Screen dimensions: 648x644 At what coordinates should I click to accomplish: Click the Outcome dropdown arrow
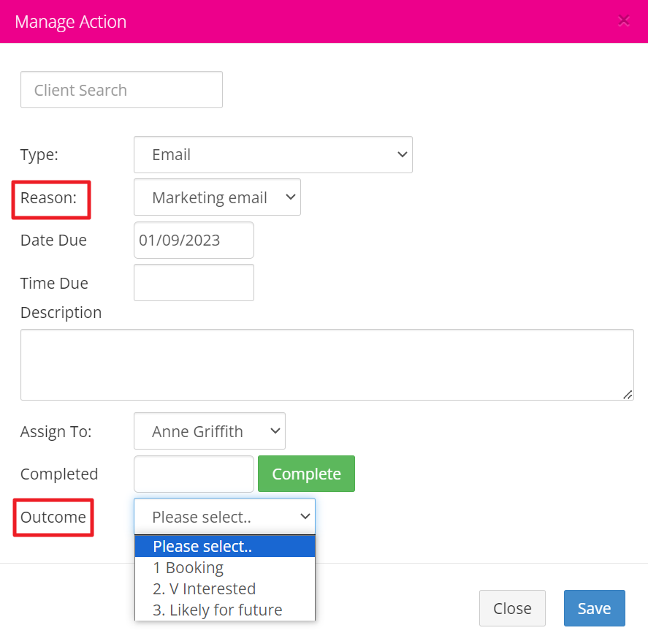305,515
